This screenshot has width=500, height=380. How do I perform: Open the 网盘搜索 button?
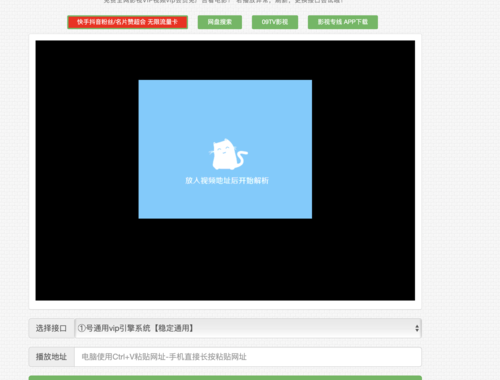coord(220,22)
